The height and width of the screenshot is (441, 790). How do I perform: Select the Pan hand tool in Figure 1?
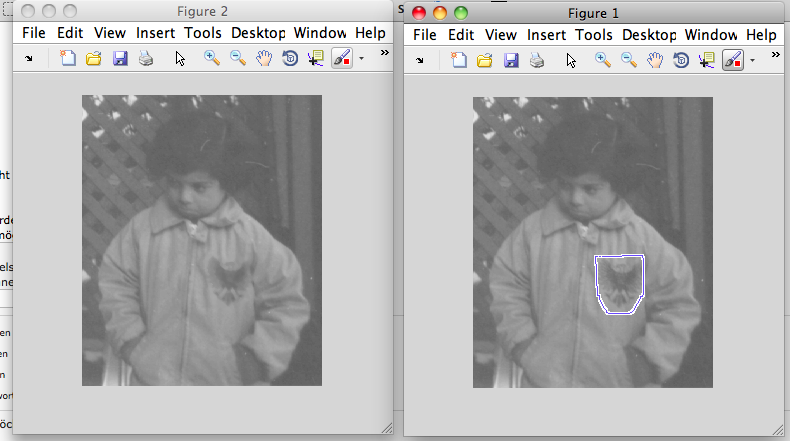[x=655, y=60]
